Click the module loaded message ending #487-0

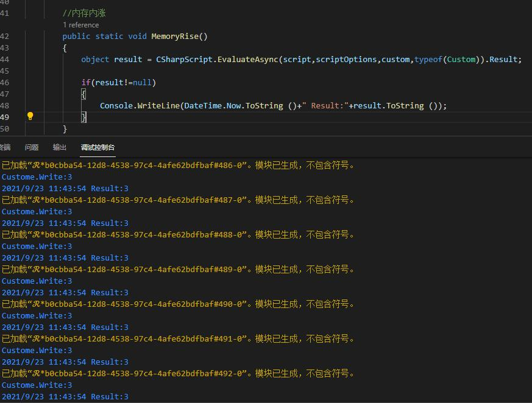(x=178, y=200)
